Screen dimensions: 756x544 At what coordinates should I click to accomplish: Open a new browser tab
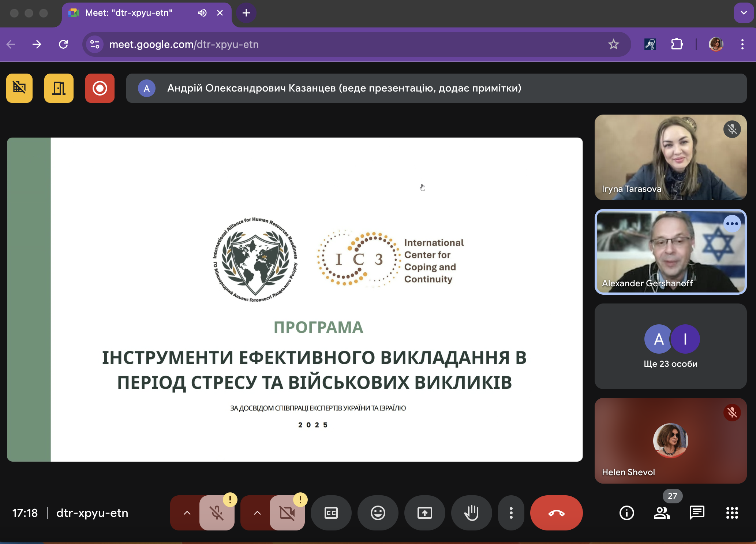(246, 13)
